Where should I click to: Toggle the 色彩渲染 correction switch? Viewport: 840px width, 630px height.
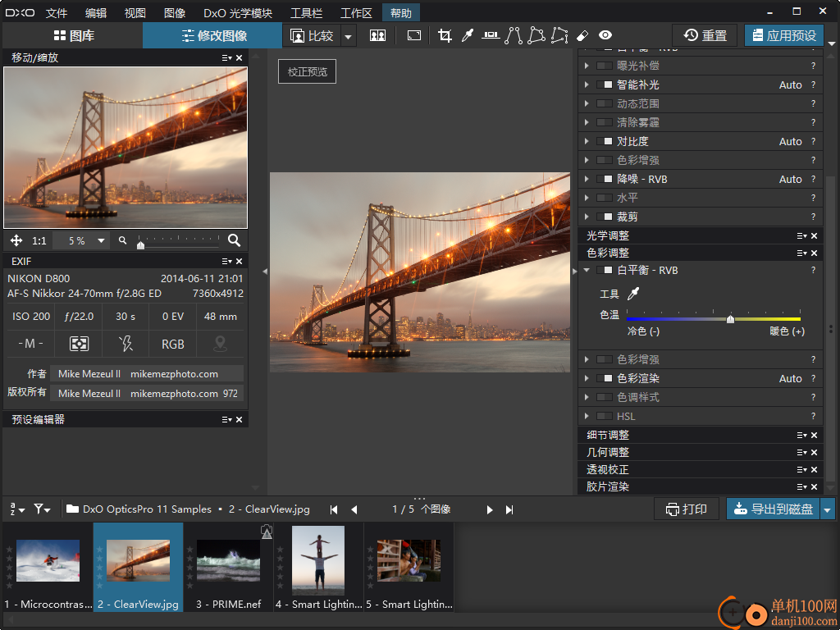pos(605,378)
